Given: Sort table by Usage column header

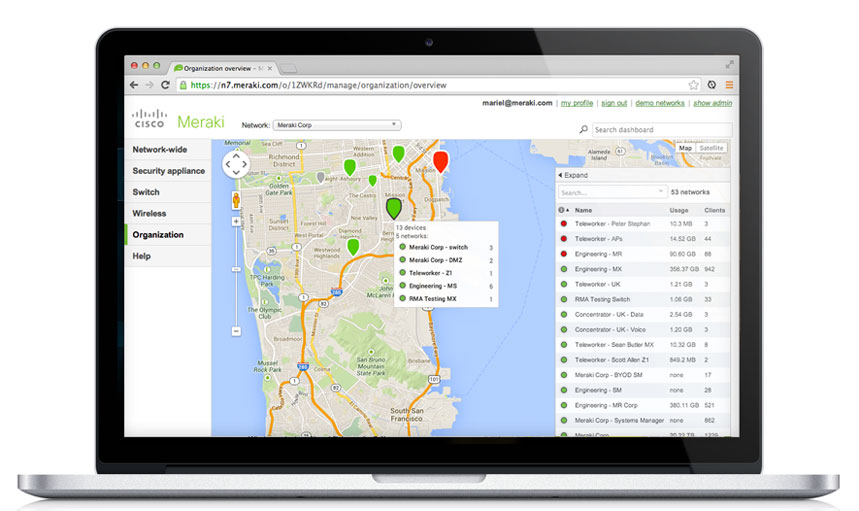Looking at the screenshot, I should pyautogui.click(x=678, y=210).
